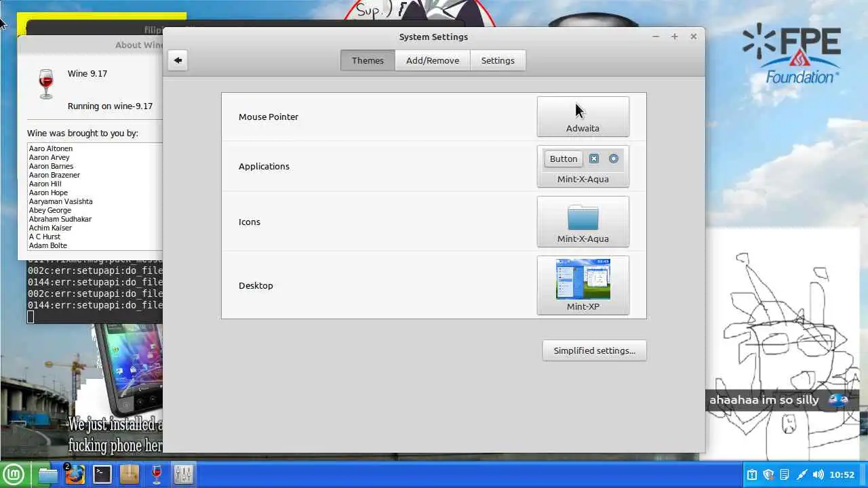868x488 pixels.
Task: Click the Desktop row label
Action: point(256,285)
